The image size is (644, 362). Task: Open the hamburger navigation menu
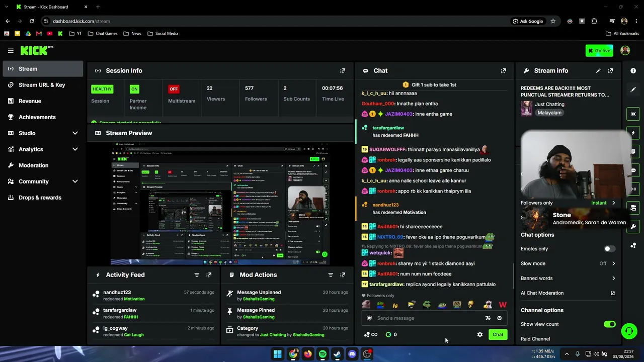(11, 50)
